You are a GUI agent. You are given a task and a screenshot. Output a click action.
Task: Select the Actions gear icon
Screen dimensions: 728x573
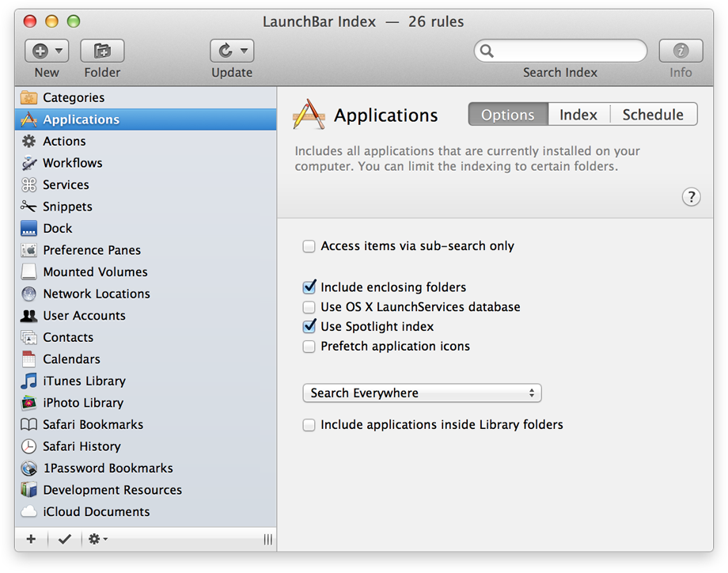coord(28,141)
